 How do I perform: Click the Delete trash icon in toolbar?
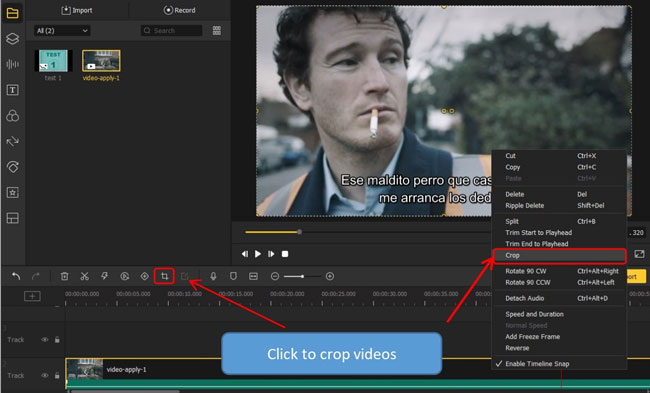64,276
